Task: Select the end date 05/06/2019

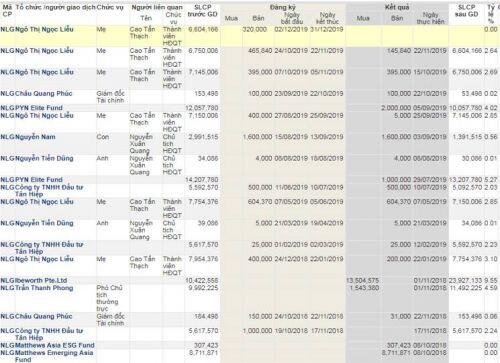Action: [327, 201]
